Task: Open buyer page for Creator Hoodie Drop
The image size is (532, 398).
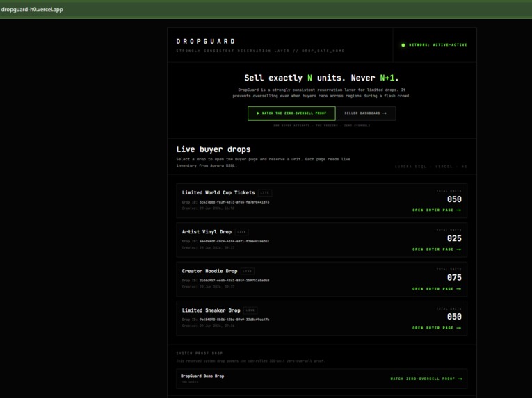Action: click(x=437, y=289)
